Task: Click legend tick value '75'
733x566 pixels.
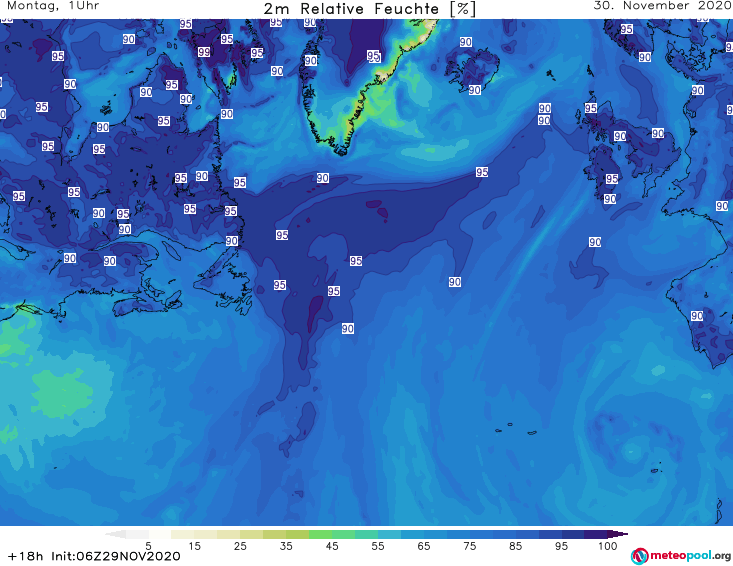Action: pos(469,546)
